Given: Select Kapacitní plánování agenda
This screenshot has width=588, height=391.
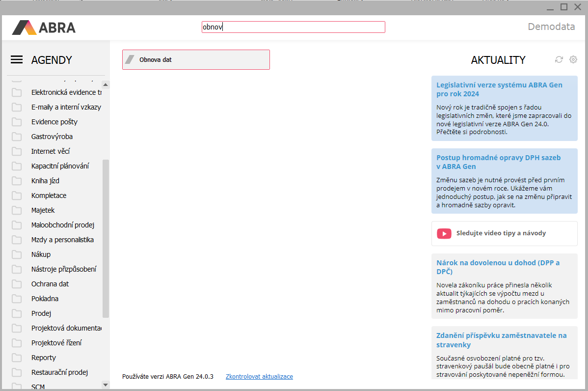Looking at the screenshot, I should [60, 166].
